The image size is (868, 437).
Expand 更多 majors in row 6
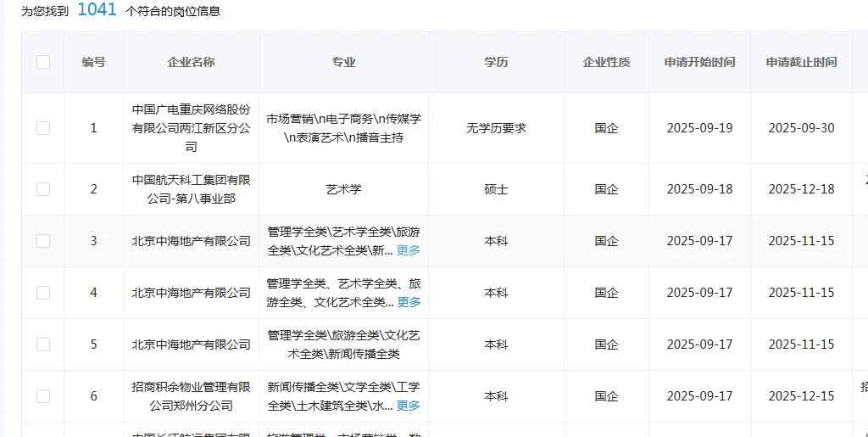click(409, 406)
